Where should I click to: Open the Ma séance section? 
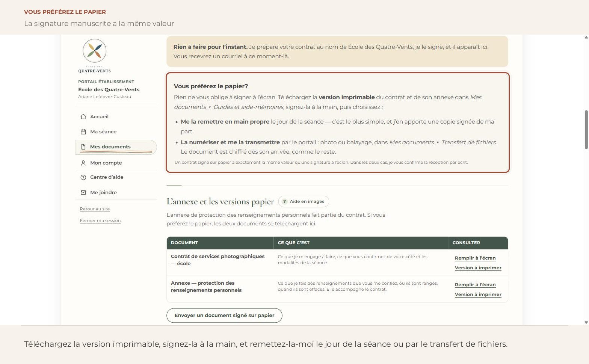click(116, 132)
